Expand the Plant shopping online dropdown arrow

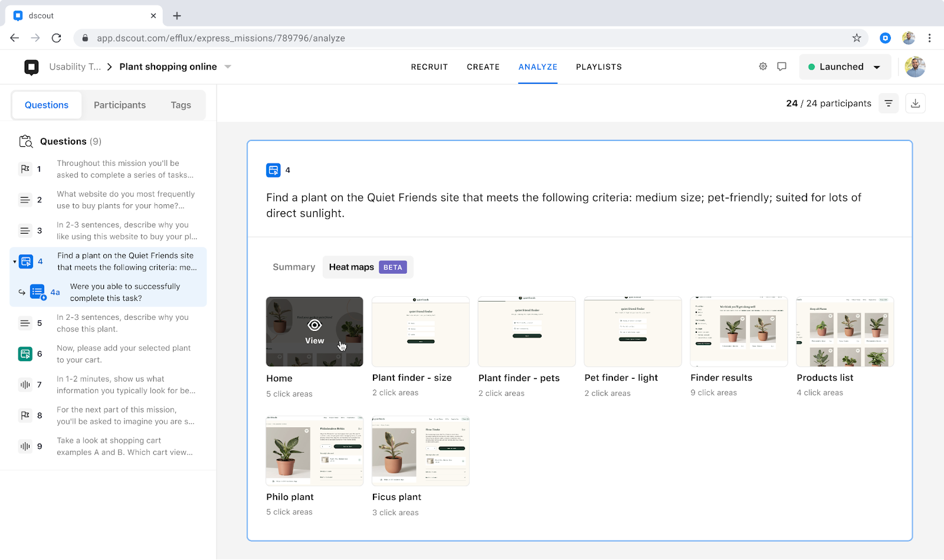coord(228,67)
